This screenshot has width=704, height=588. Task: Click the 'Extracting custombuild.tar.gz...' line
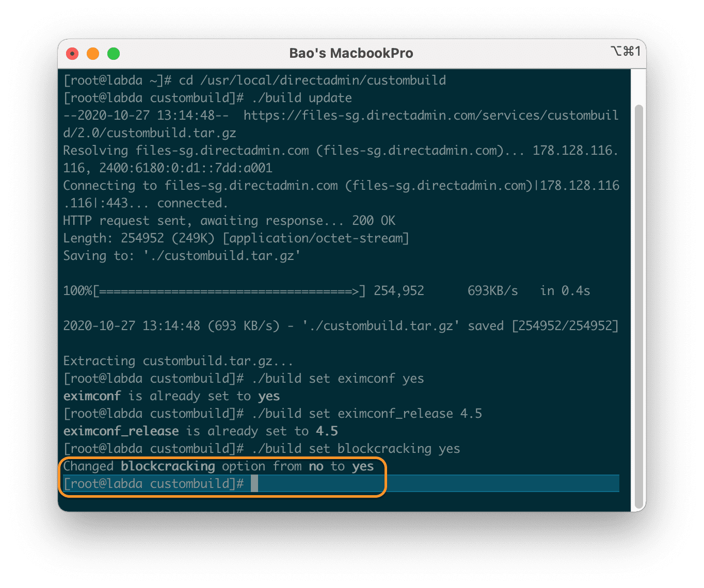(x=178, y=361)
